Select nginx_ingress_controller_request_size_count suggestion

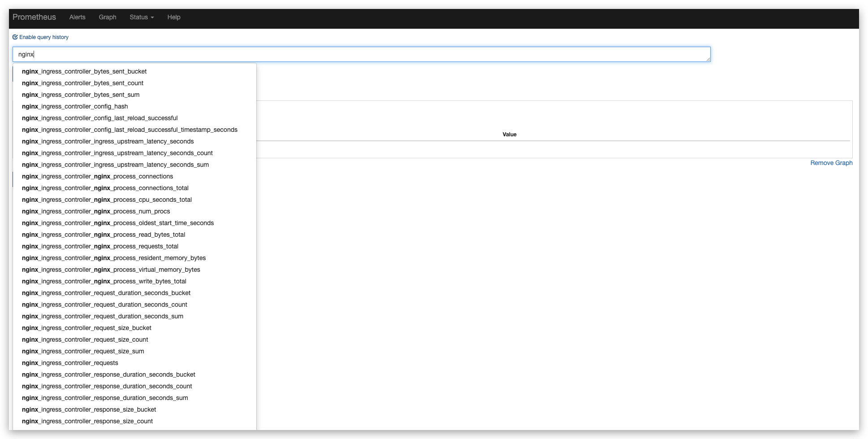coord(134,339)
